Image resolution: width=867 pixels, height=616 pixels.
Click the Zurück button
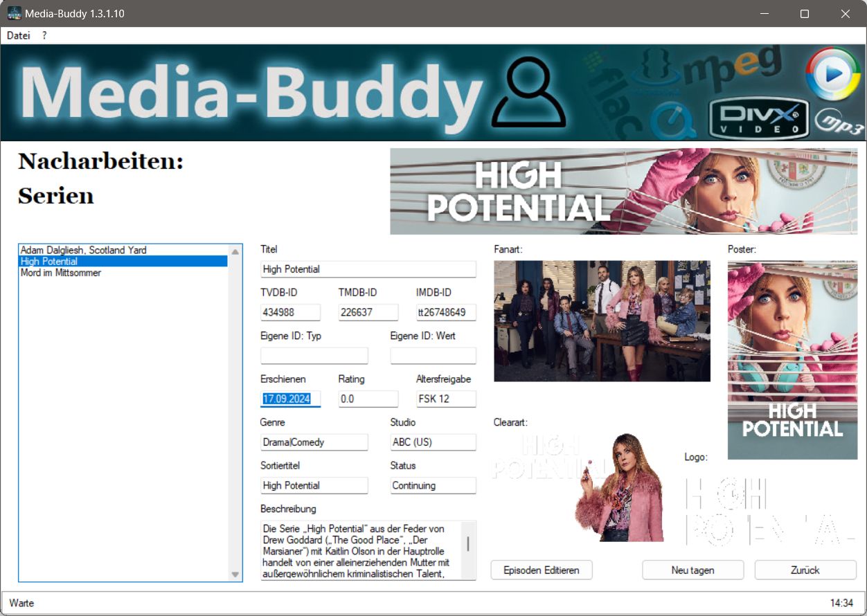coord(805,570)
